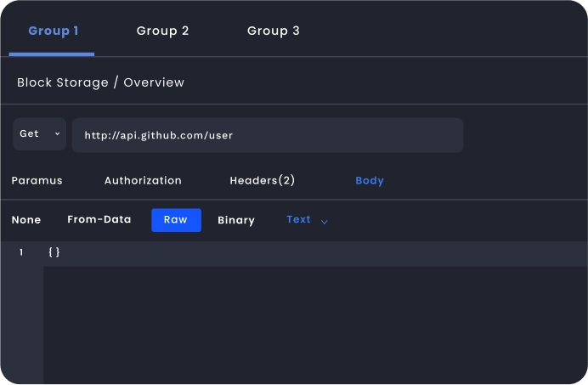Focus the request URL input field
This screenshot has height=385, width=588.
coord(267,135)
